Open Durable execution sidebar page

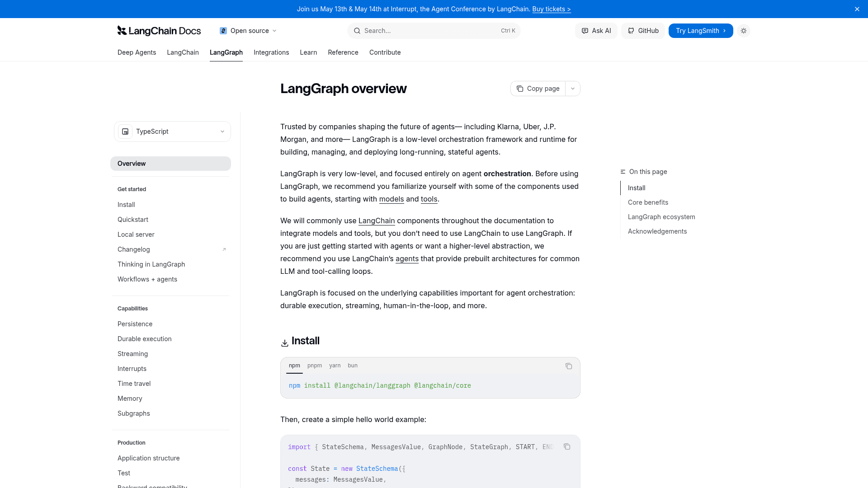click(x=170, y=339)
